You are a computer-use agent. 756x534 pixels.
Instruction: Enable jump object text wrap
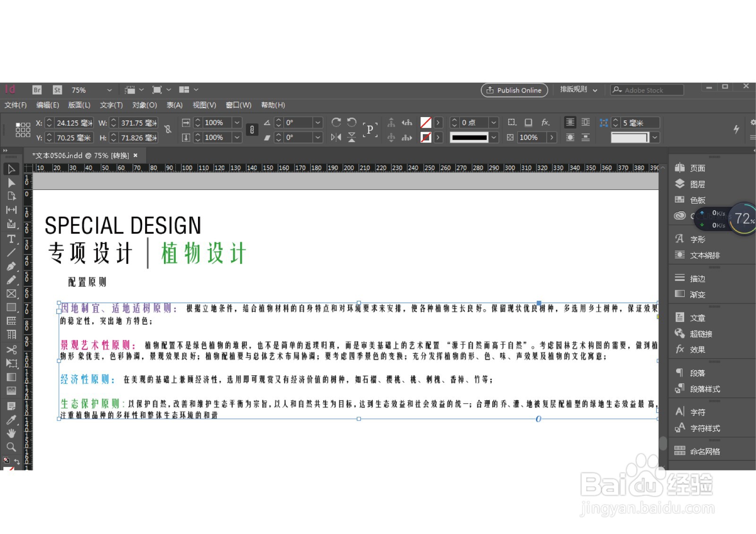pyautogui.click(x=585, y=137)
